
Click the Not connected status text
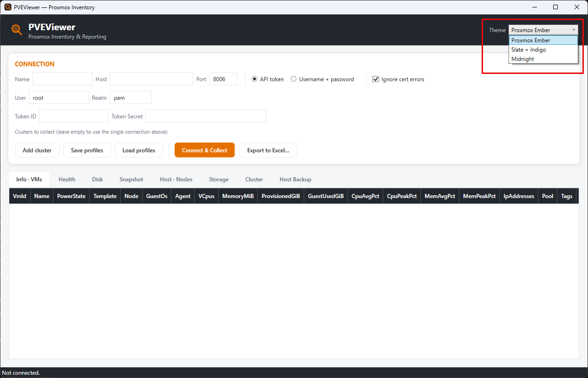coord(21,373)
